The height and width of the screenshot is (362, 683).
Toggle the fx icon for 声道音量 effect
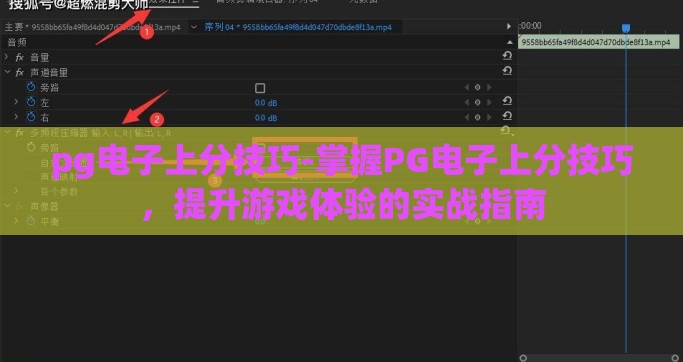tap(20, 72)
